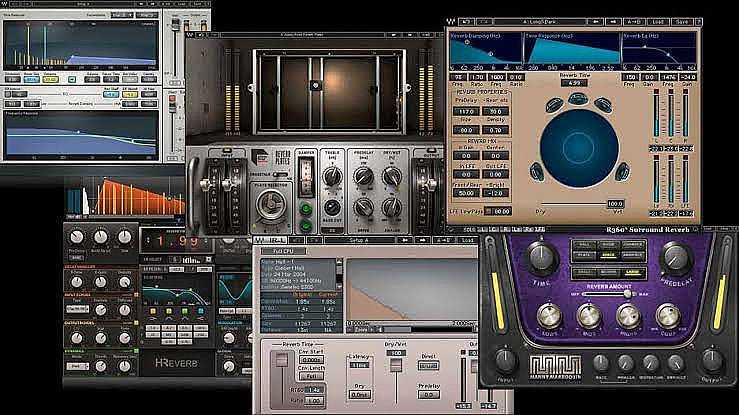Select front-left speaker icon in R360
Image resolution: width=739 pixels, height=415 pixels.
pos(554,105)
